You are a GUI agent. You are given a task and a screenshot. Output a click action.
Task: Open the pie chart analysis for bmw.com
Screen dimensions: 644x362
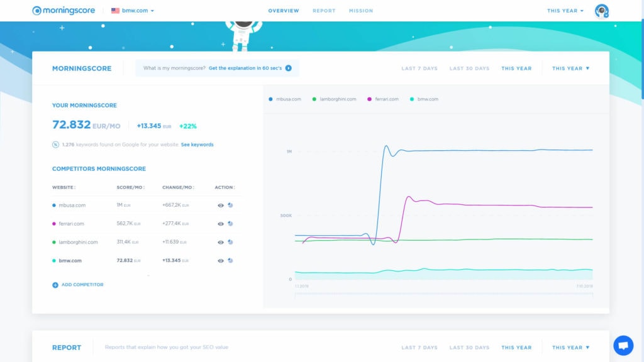coord(231,260)
